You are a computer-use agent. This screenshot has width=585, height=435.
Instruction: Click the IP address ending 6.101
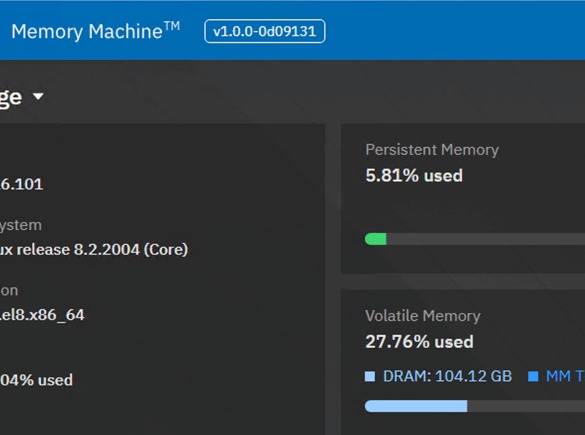tap(21, 184)
